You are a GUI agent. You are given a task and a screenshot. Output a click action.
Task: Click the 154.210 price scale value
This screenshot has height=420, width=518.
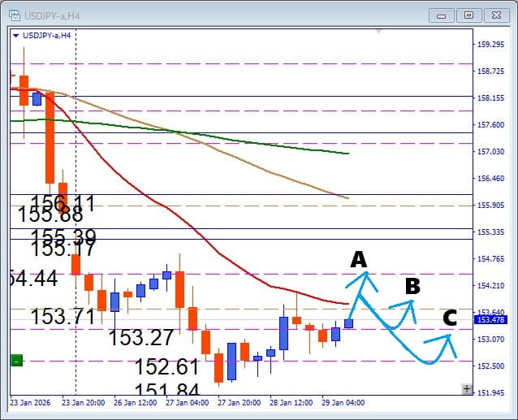click(x=491, y=285)
